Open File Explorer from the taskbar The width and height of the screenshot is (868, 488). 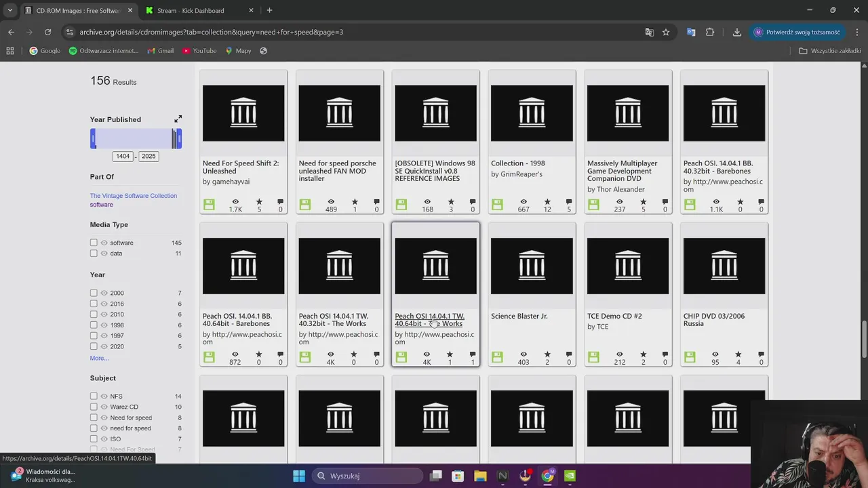point(480,476)
